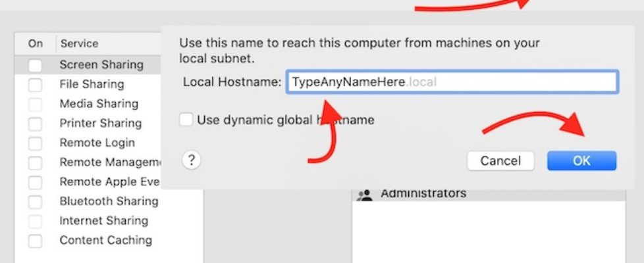Check the Media Sharing checkbox

(x=35, y=104)
